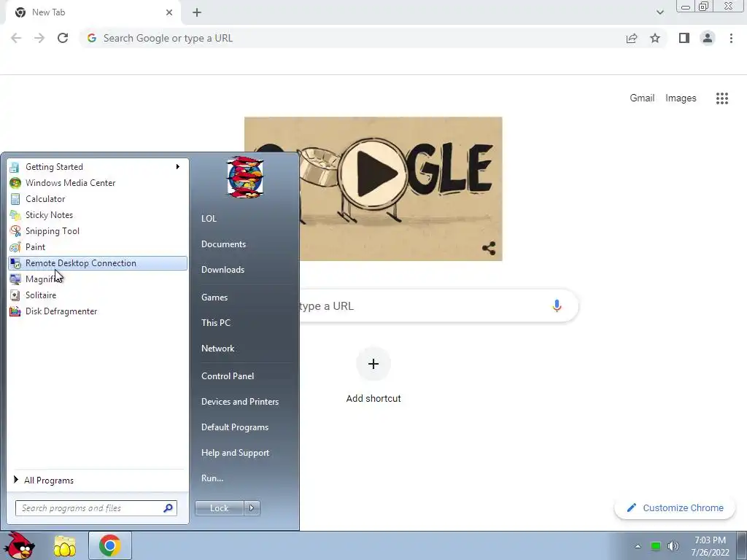Open File Explorer from the taskbar

click(x=64, y=546)
